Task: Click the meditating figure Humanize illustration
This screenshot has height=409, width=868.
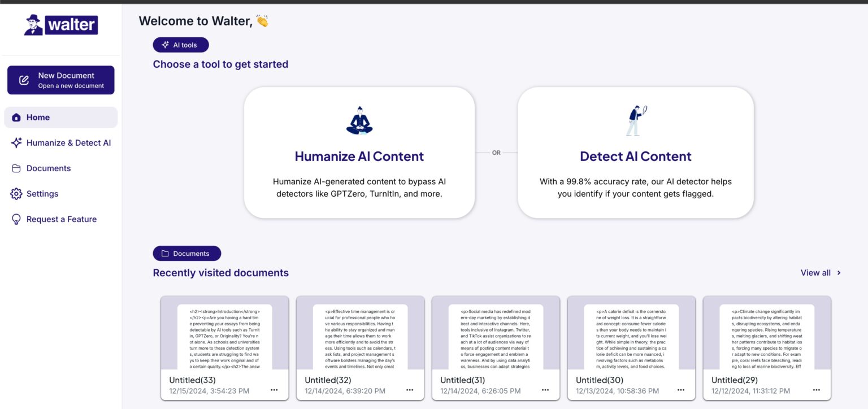Action: click(359, 120)
